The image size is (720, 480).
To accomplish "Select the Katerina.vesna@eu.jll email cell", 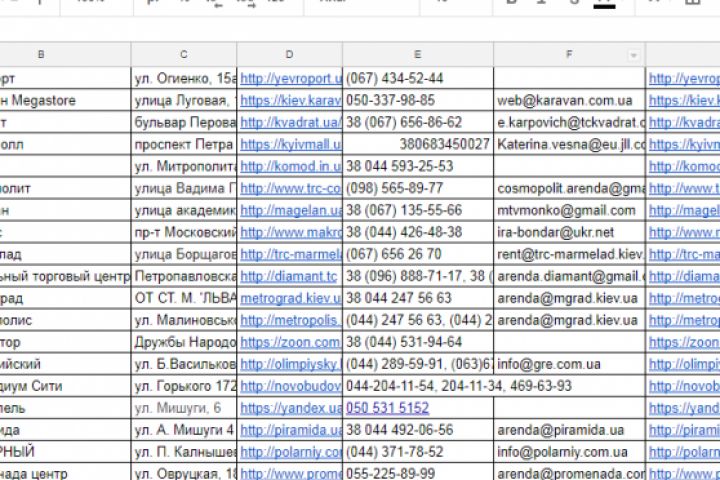I will (x=569, y=145).
